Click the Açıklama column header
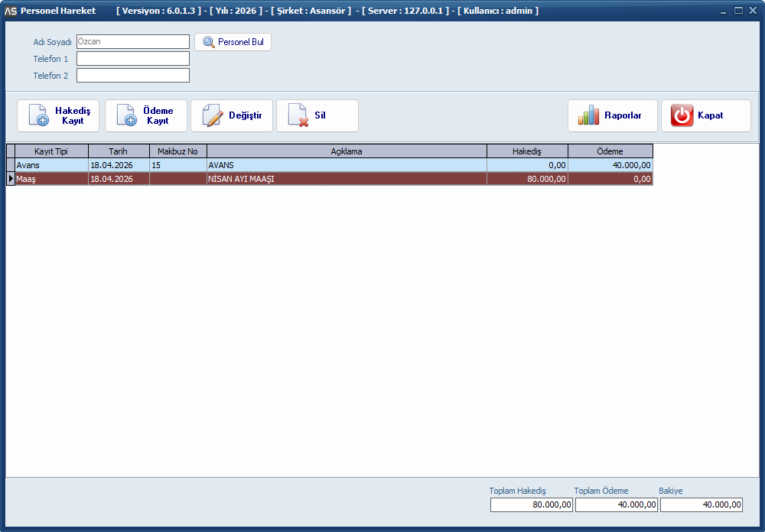The height and width of the screenshot is (532, 765). click(347, 151)
